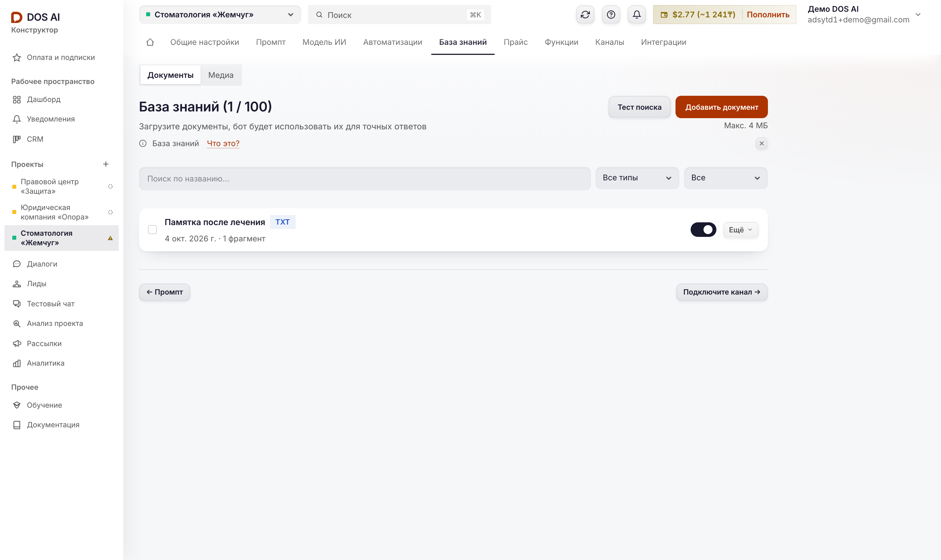The image size is (941, 560).
Task: Select the Памятка после лечения checkbox
Action: click(x=152, y=229)
